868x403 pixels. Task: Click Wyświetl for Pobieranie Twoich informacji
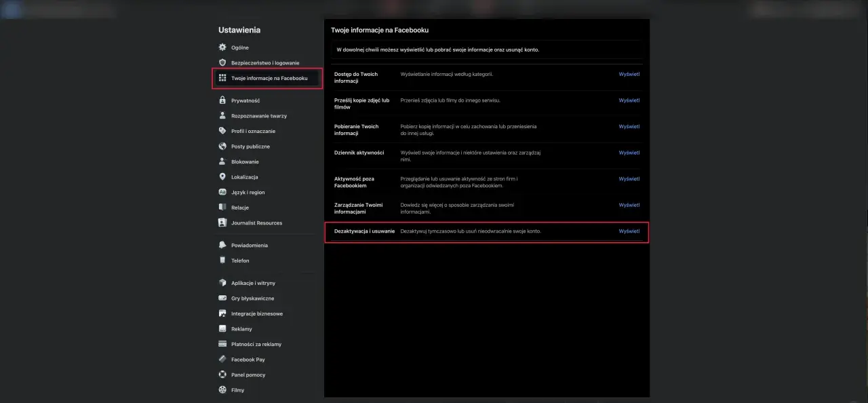[x=629, y=126]
